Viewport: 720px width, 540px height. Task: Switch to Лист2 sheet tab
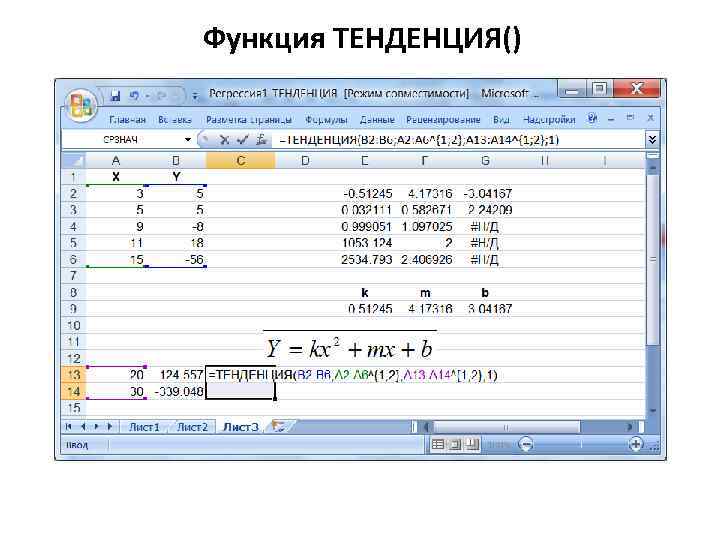coord(192,427)
